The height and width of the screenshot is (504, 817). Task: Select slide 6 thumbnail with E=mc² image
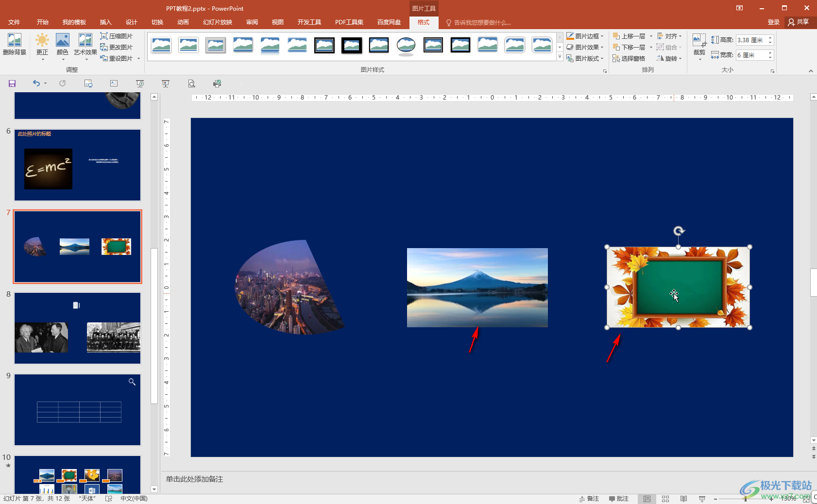(77, 165)
